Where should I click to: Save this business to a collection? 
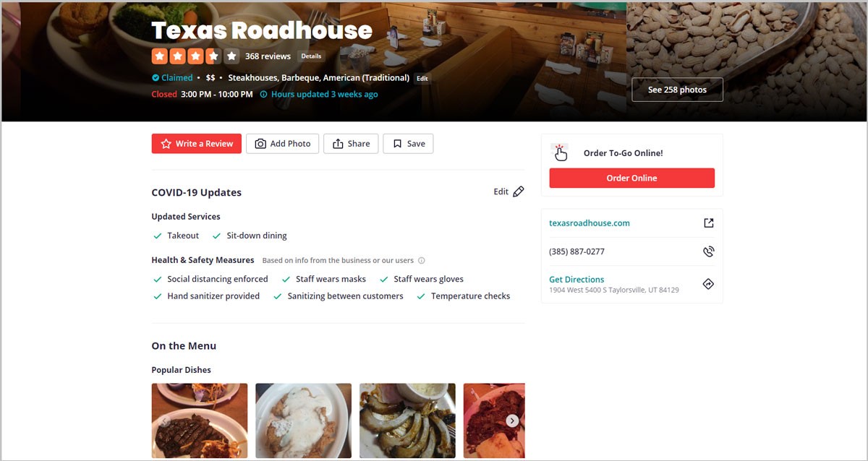(x=408, y=144)
